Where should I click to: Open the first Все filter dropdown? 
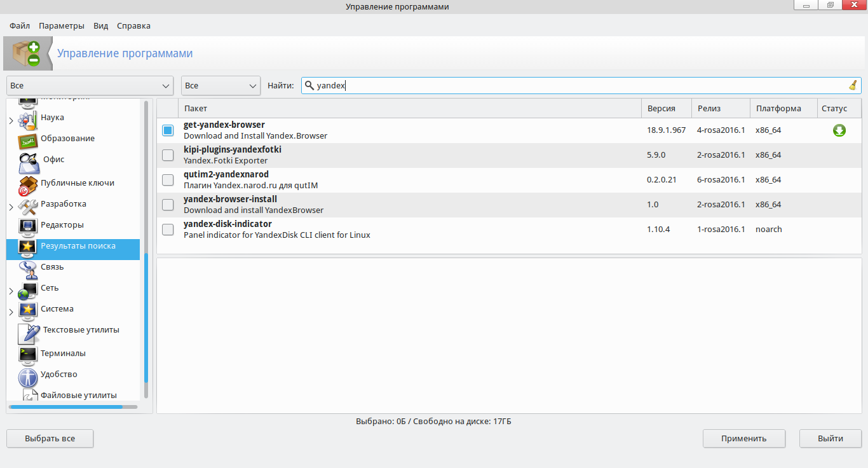(90, 85)
